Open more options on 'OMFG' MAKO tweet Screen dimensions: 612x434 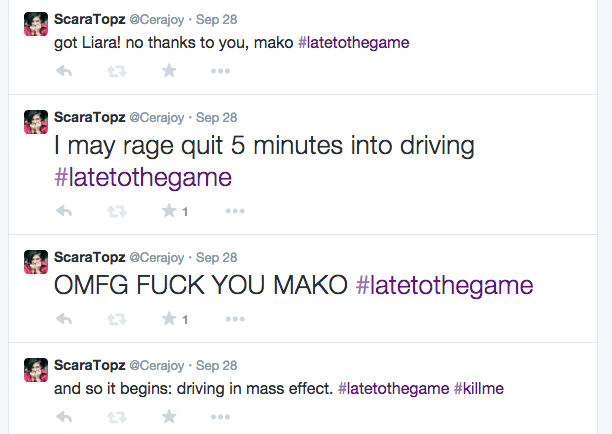[235, 319]
